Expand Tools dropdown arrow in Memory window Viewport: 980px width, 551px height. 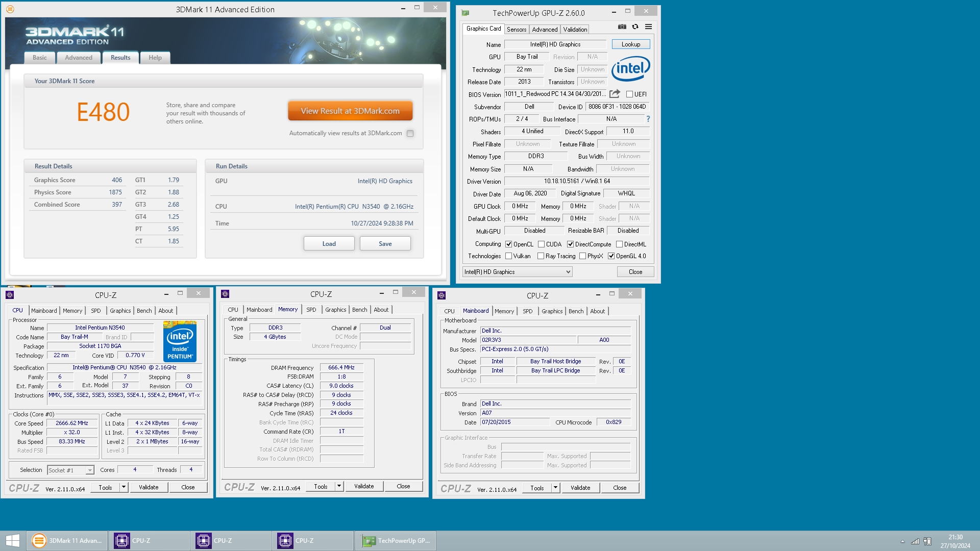[x=339, y=486]
